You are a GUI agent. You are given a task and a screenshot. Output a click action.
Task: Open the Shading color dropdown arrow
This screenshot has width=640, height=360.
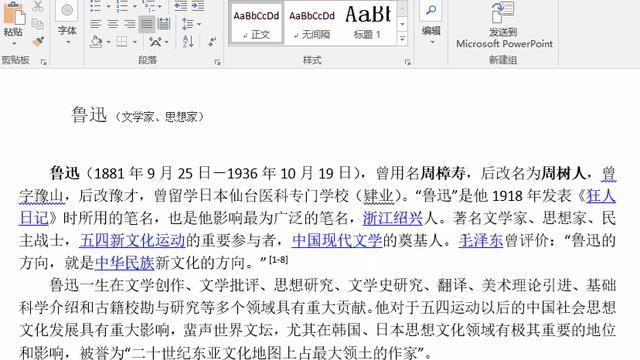pos(109,42)
